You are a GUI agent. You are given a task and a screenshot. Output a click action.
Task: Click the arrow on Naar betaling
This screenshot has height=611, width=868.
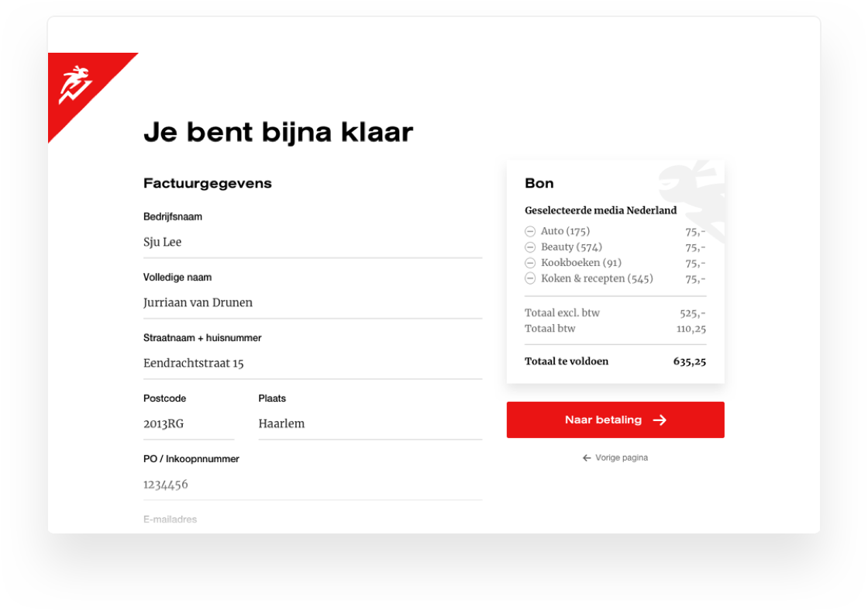click(x=660, y=420)
